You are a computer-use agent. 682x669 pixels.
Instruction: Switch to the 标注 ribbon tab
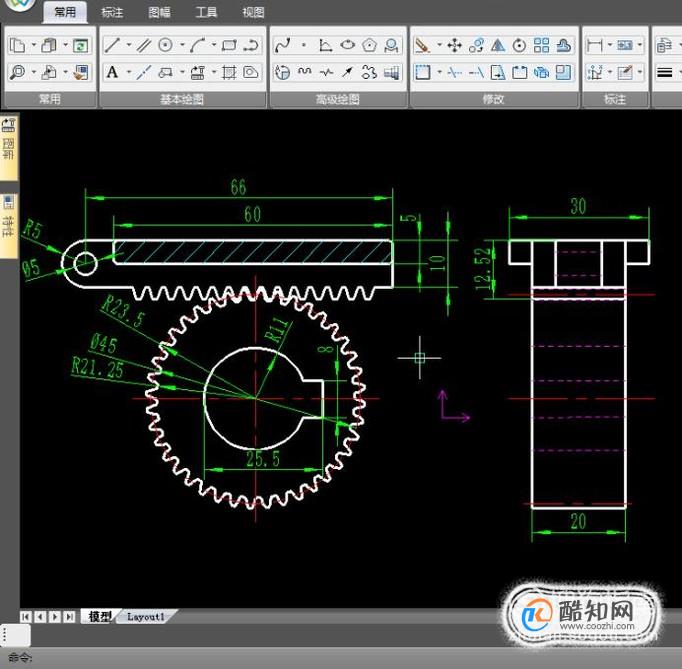click(x=112, y=12)
